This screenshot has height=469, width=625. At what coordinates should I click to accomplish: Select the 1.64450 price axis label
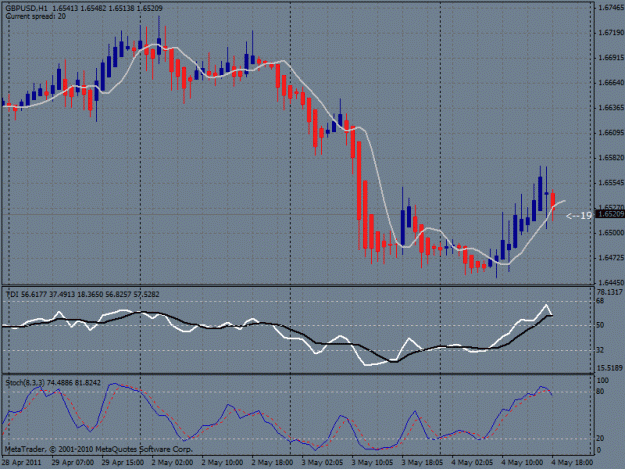(x=611, y=283)
